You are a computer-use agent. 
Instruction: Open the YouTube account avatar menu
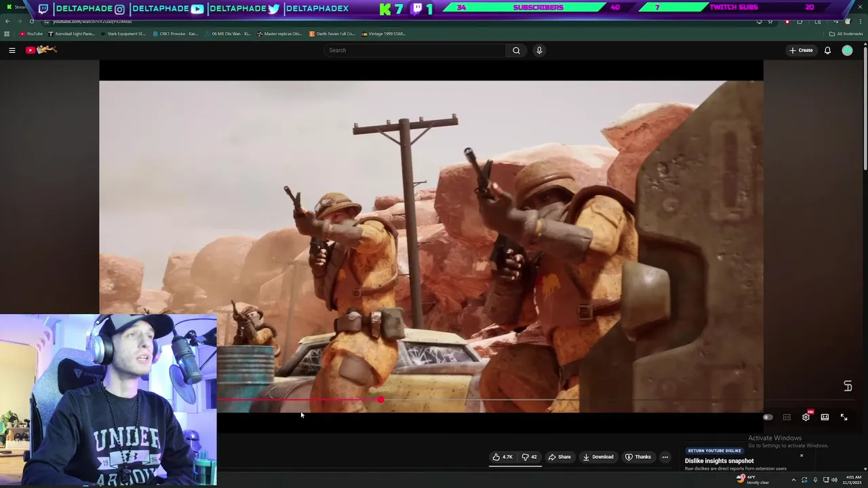tap(847, 50)
